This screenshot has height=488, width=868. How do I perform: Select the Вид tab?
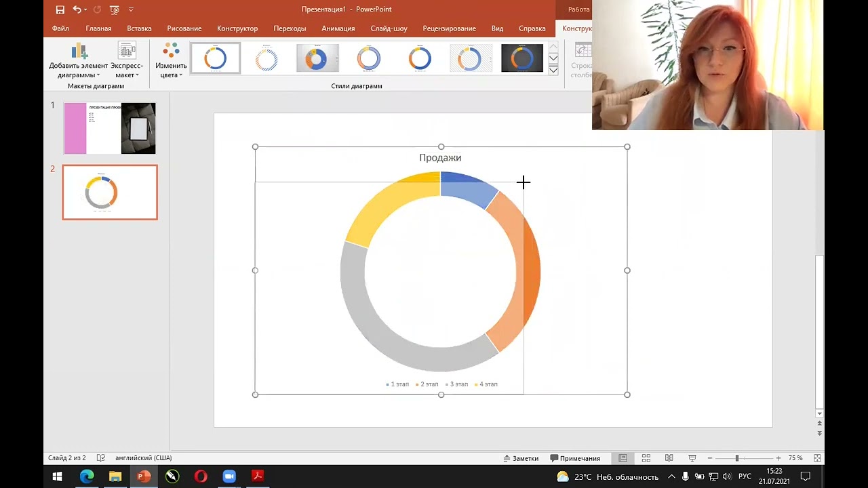[497, 28]
